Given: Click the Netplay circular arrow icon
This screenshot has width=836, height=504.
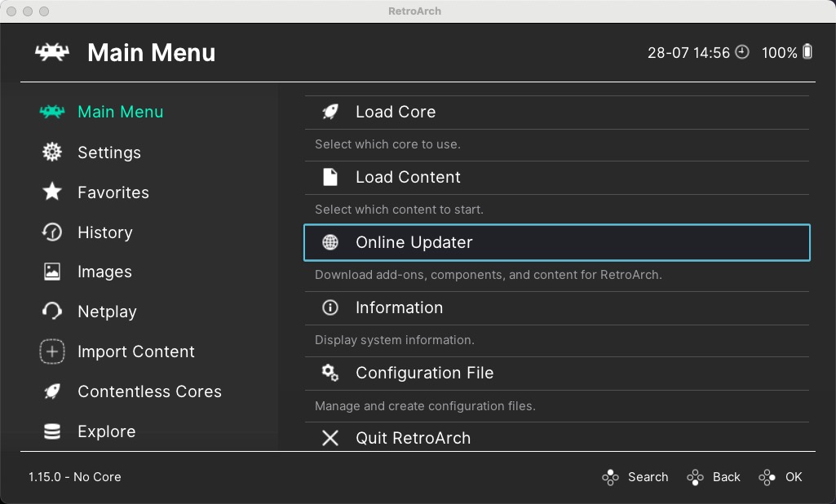Looking at the screenshot, I should click(51, 312).
